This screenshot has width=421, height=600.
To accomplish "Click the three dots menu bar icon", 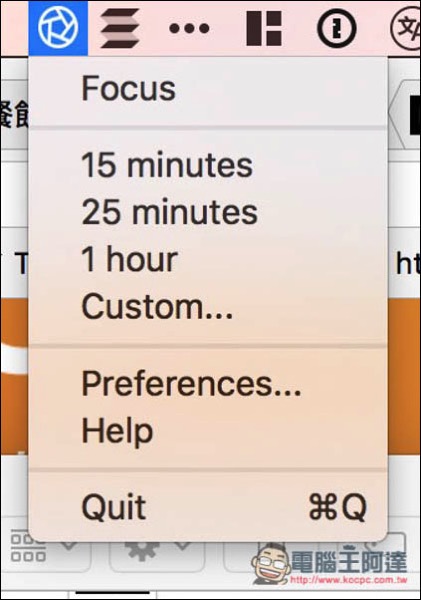I will tap(189, 28).
